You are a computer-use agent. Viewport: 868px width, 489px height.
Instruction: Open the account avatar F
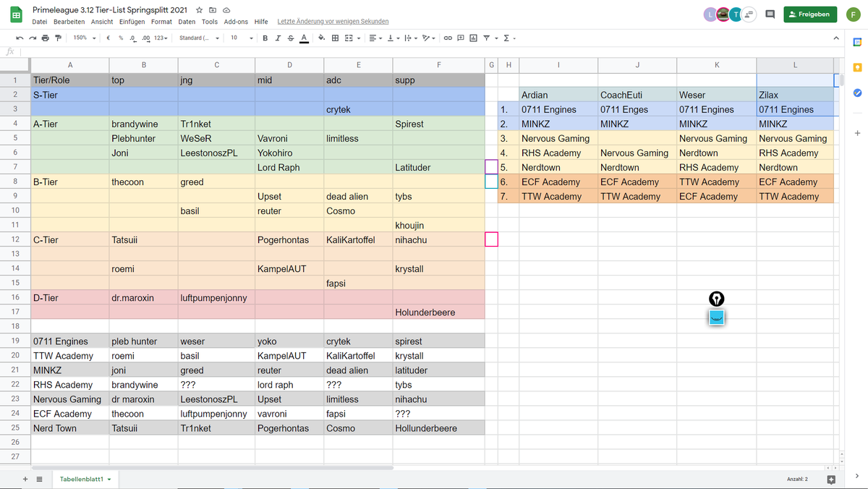[x=854, y=14]
